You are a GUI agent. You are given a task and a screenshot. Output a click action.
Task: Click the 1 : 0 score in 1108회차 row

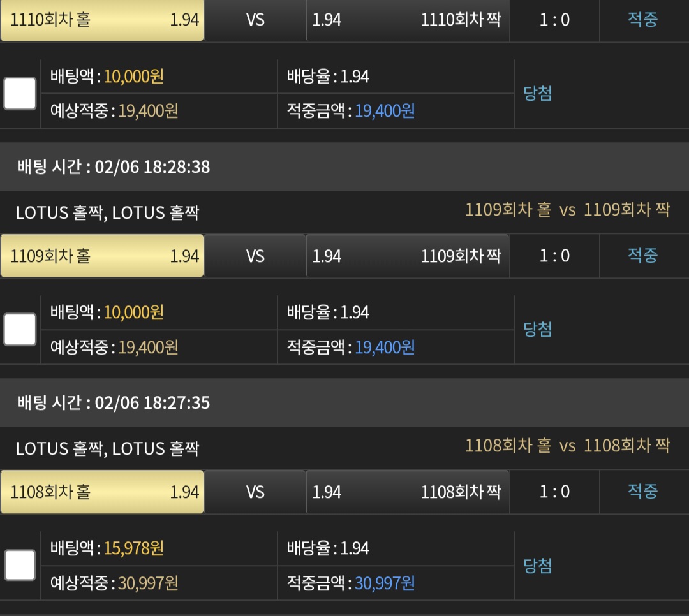554,492
